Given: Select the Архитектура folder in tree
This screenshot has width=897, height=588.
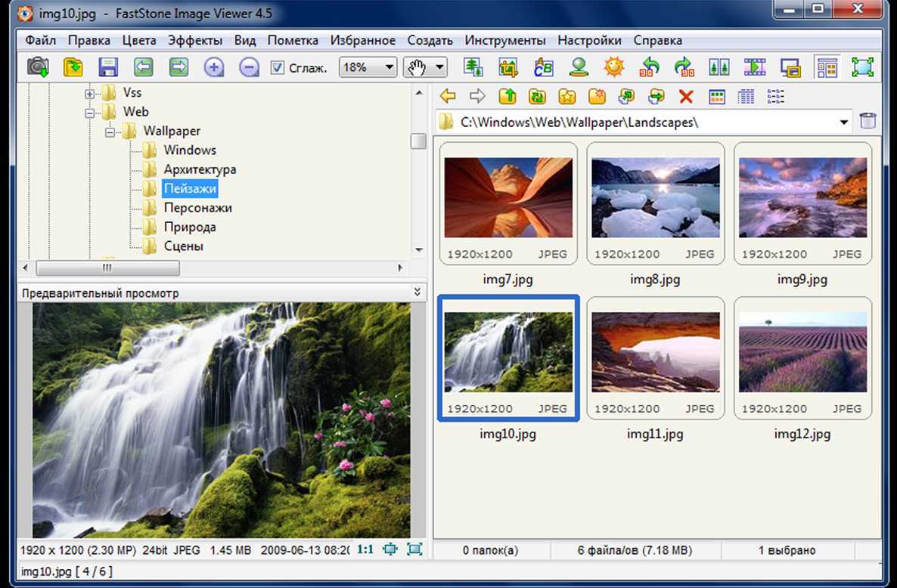Looking at the screenshot, I should [200, 169].
